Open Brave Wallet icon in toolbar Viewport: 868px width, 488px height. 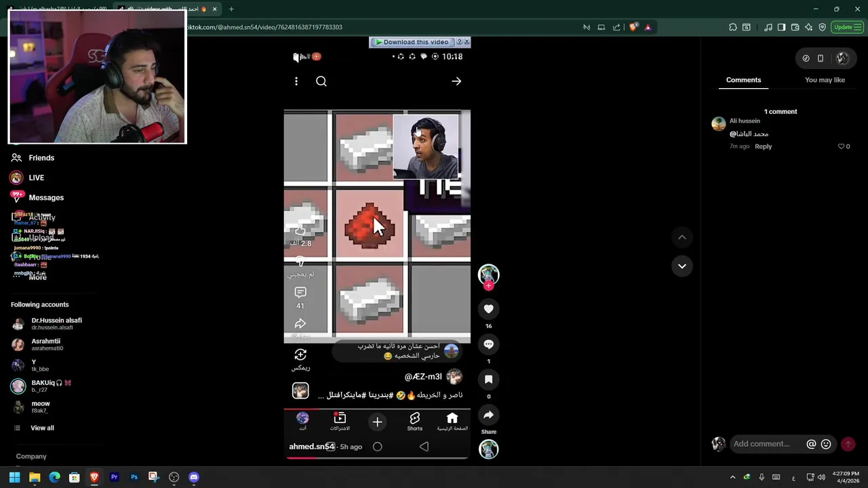point(795,27)
